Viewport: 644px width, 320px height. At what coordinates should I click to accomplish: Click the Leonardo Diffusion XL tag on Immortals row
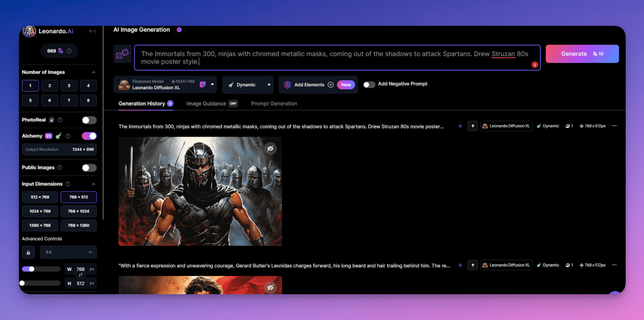[506, 126]
